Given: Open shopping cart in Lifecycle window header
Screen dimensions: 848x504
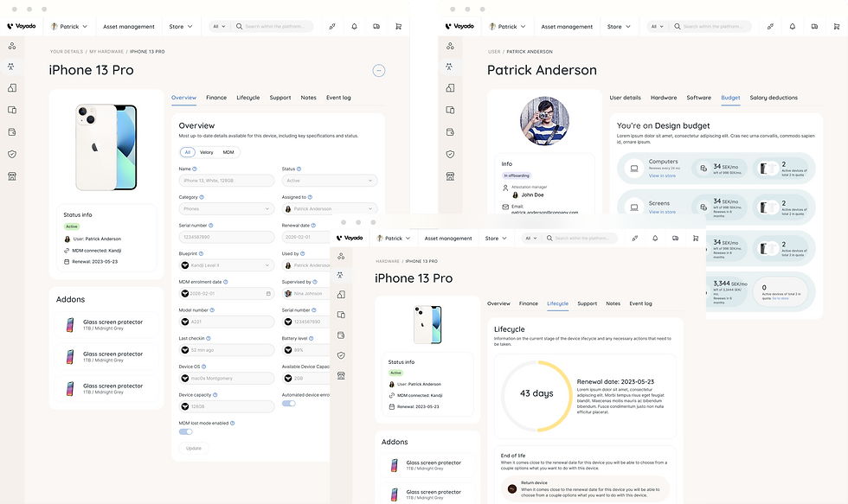Looking at the screenshot, I should click(696, 238).
